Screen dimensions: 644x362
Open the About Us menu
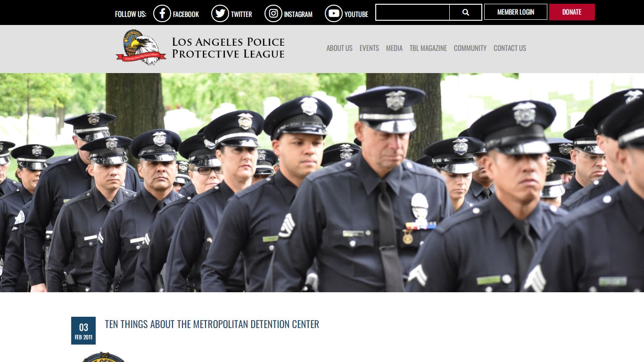pos(339,48)
